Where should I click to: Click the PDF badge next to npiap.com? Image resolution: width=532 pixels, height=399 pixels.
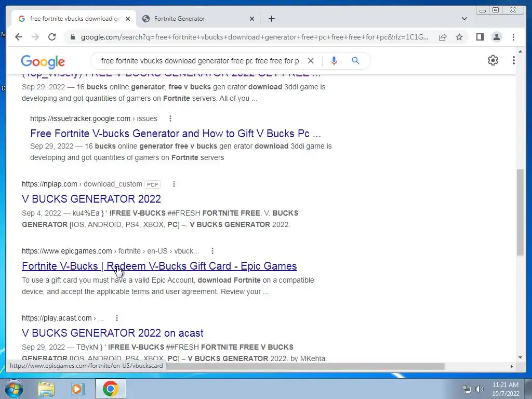(152, 184)
